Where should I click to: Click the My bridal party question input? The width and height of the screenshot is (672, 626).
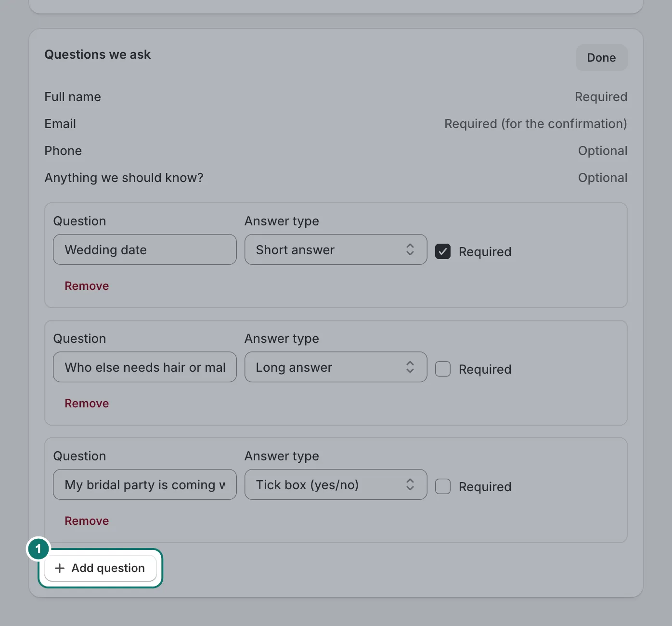click(145, 484)
